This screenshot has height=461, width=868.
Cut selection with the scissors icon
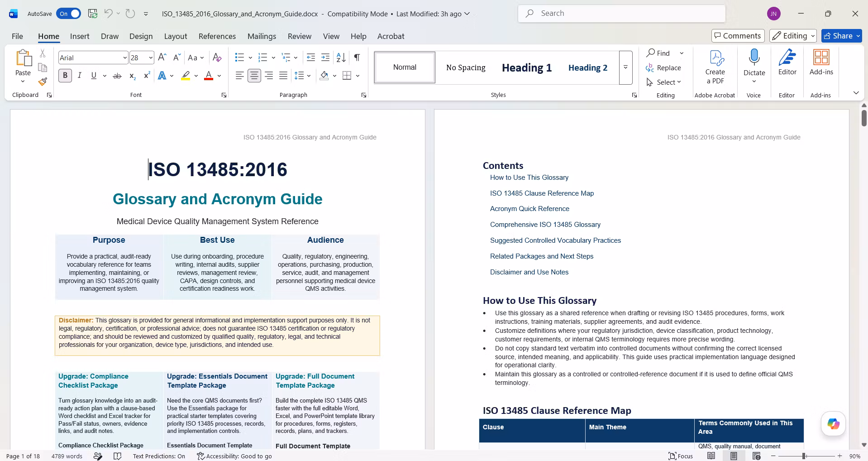(x=43, y=53)
